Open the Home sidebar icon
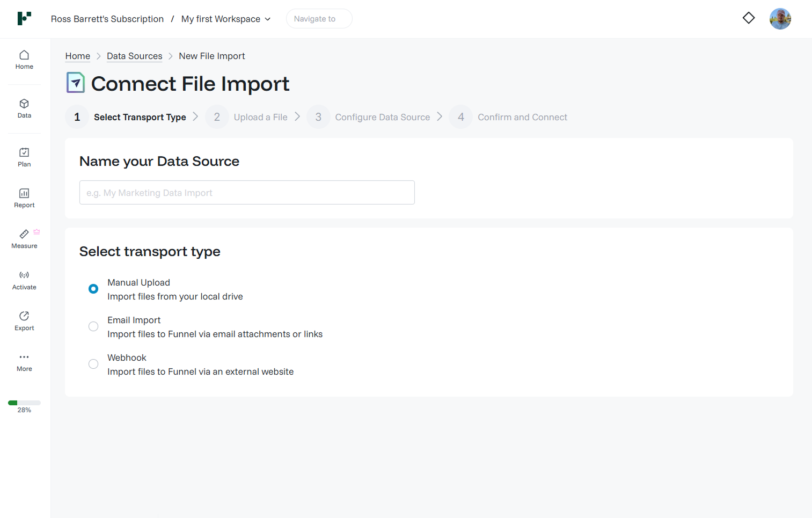 (24, 60)
